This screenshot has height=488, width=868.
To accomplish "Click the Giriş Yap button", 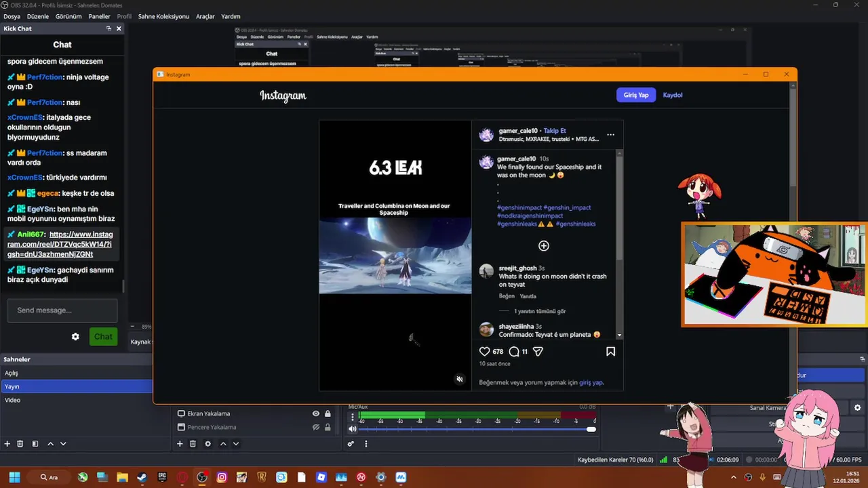I will (x=636, y=95).
